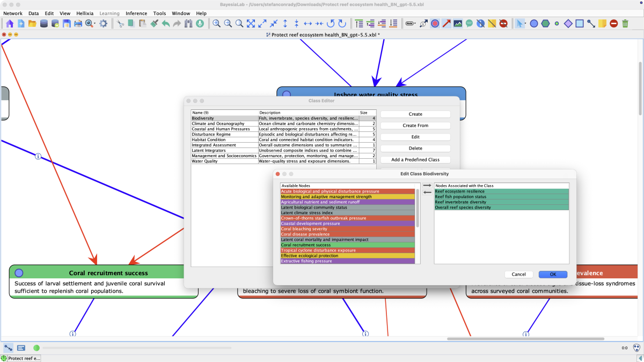644x362 pixels.
Task: Select the blue circle node creation tool
Action: click(x=534, y=24)
